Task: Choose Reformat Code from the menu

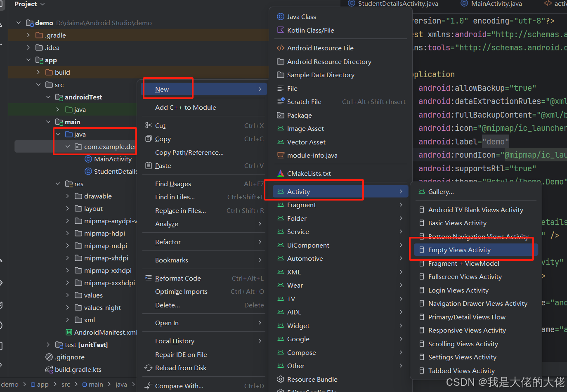Action: 177,278
